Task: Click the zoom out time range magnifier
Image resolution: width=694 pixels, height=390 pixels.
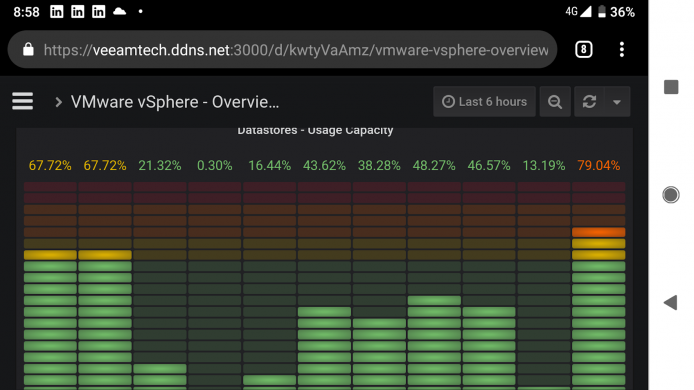Action: pyautogui.click(x=555, y=102)
